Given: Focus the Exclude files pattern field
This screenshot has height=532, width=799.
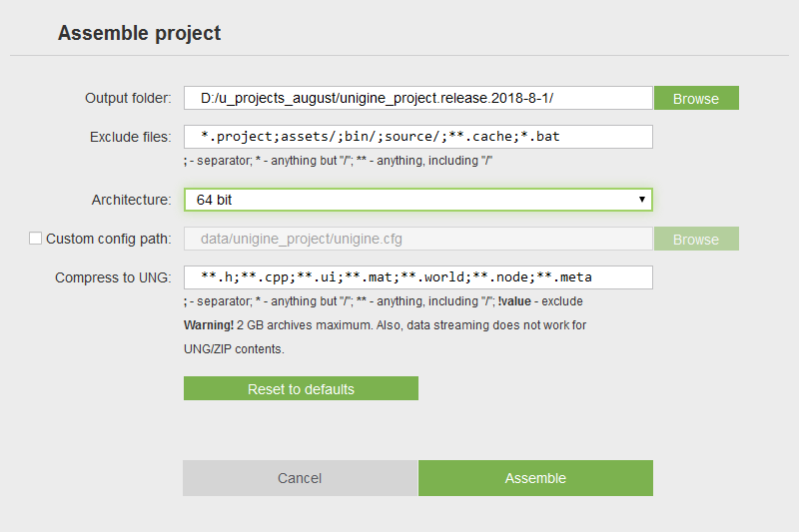Looking at the screenshot, I should pos(417,137).
